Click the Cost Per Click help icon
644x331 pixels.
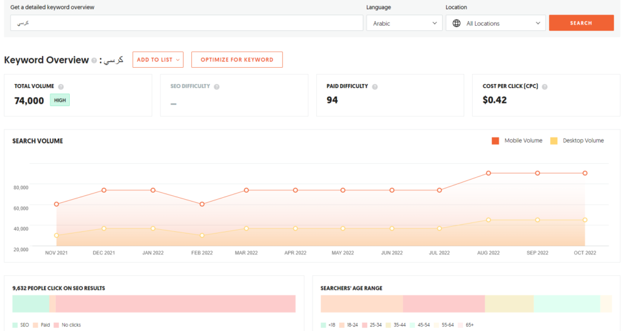point(545,87)
